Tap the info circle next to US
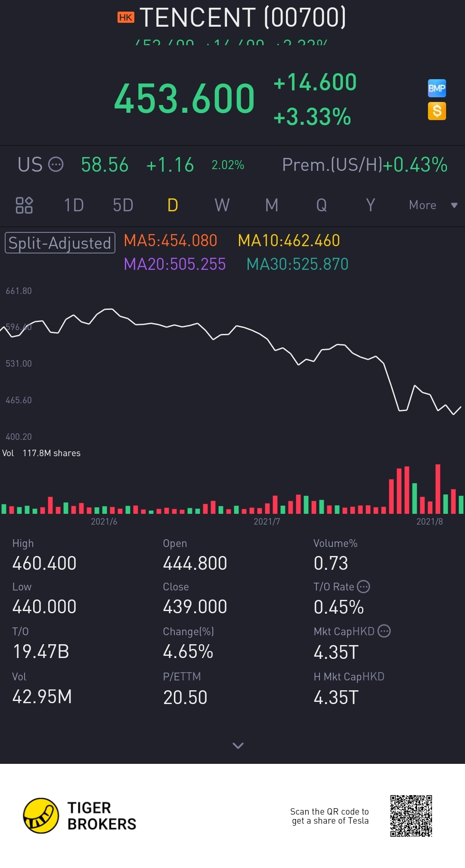The image size is (465, 868). coord(56,164)
